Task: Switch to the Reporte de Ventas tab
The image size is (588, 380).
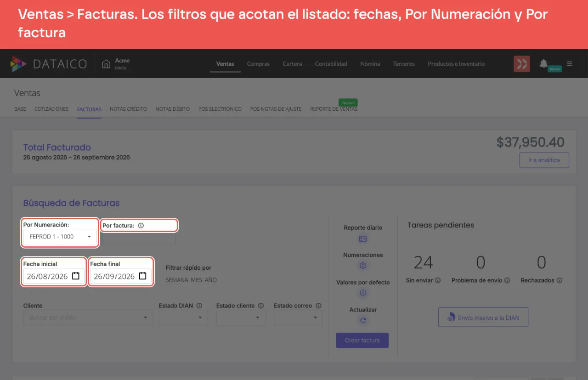Action: pyautogui.click(x=334, y=109)
